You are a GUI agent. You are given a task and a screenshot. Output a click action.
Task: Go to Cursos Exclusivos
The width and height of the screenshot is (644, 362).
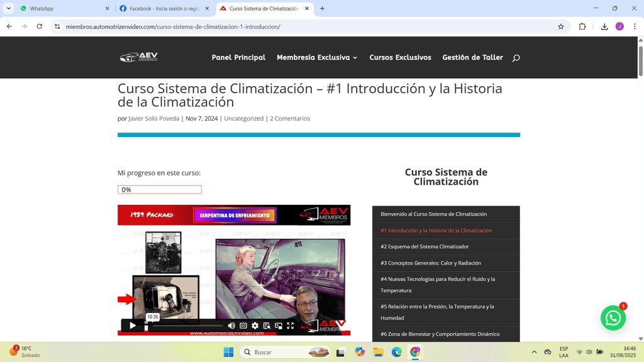[x=400, y=57]
